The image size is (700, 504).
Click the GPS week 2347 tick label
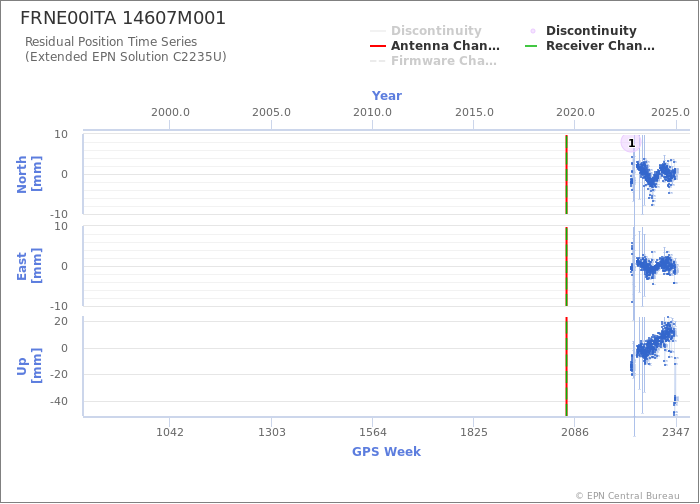[675, 432]
